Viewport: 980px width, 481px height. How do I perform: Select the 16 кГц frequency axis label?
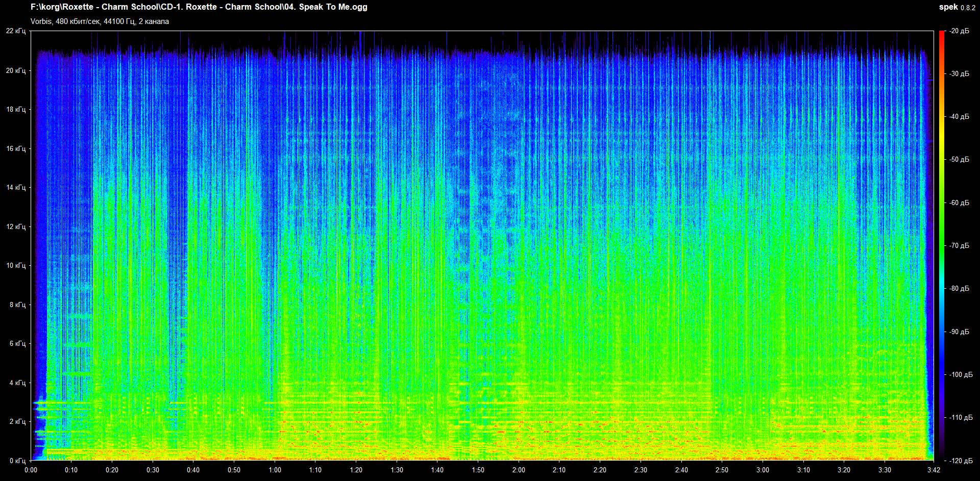tap(16, 148)
